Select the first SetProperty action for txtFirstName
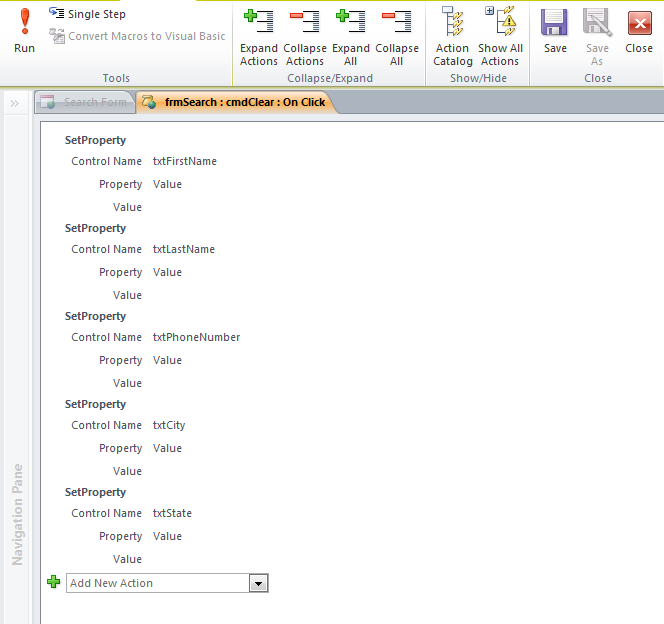Image resolution: width=664 pixels, height=624 pixels. pos(95,140)
